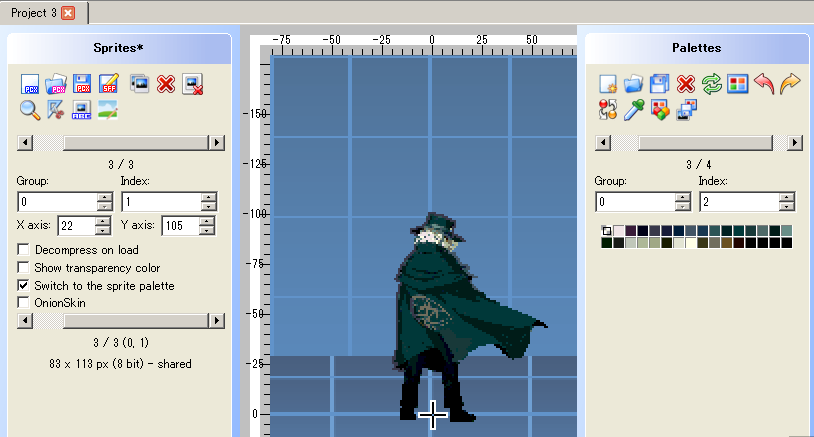Click the crop sprite scissors icon

tap(56, 110)
